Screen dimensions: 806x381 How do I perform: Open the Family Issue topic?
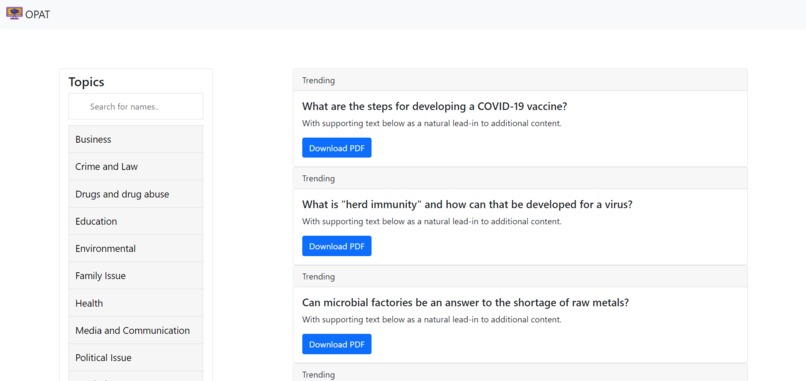pyautogui.click(x=136, y=276)
